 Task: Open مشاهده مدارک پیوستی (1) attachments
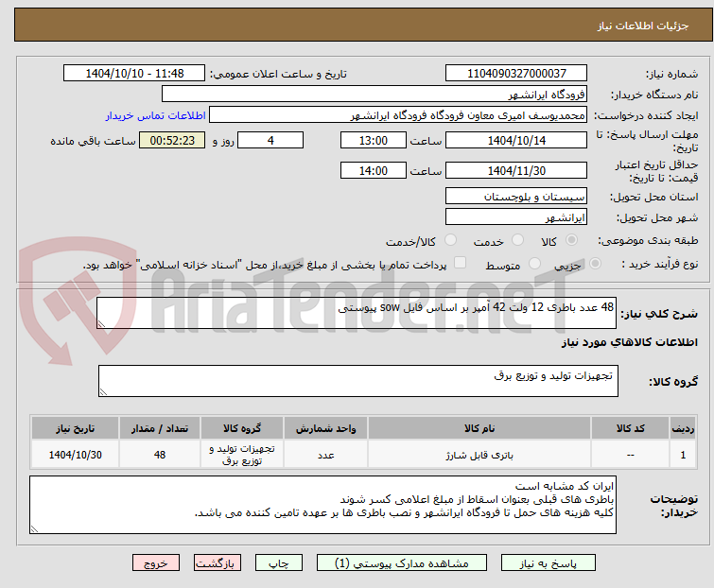[402, 563]
